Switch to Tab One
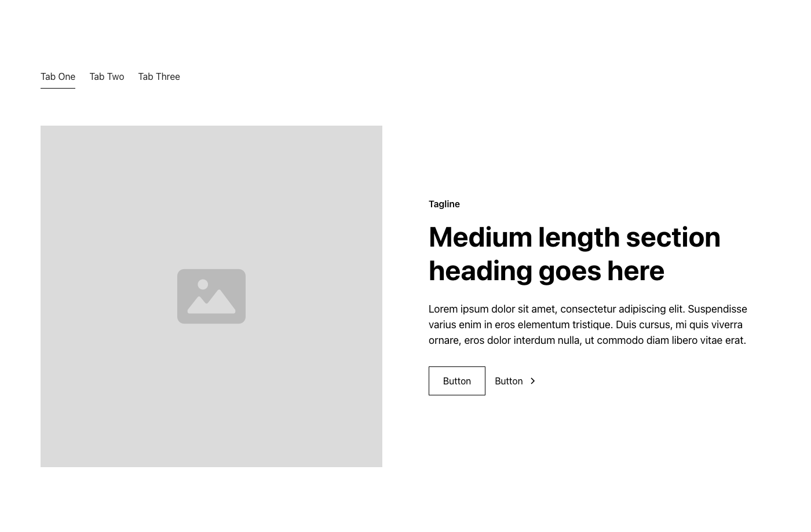The height and width of the screenshot is (532, 811). 58,76
